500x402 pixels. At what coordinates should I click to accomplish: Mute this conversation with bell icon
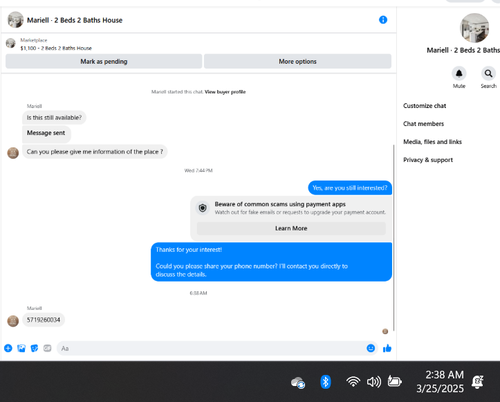pyautogui.click(x=459, y=73)
